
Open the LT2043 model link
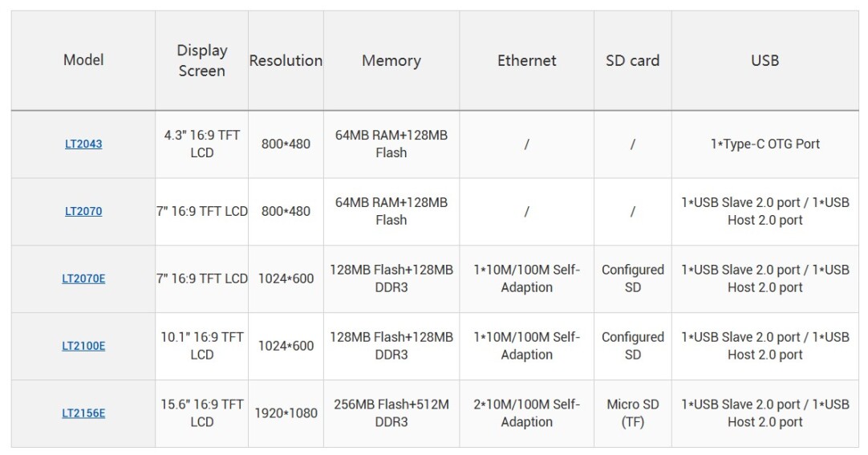click(83, 144)
